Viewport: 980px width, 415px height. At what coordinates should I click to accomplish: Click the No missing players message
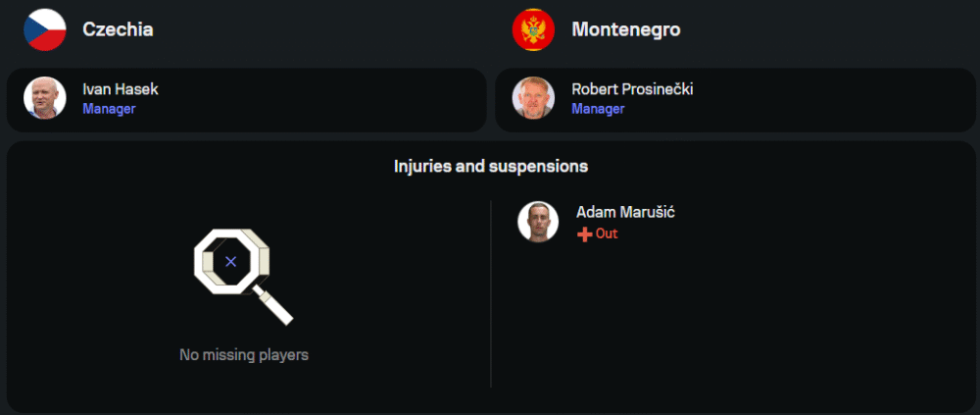[244, 355]
